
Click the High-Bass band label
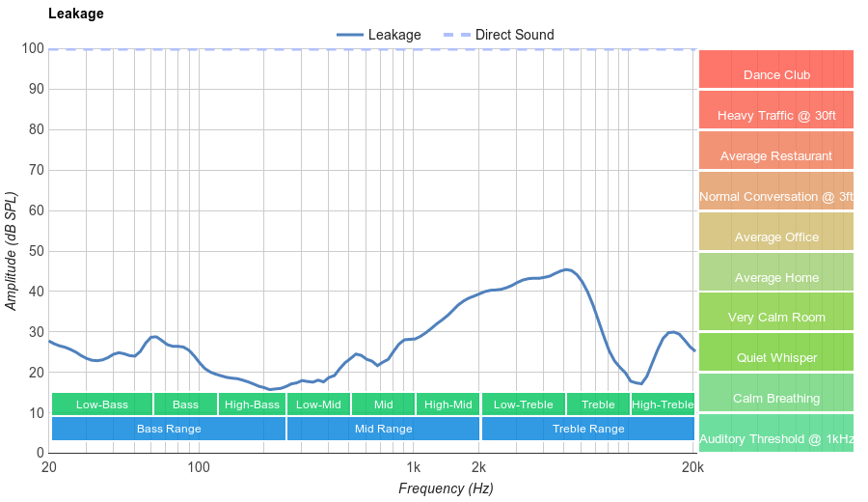click(x=252, y=404)
